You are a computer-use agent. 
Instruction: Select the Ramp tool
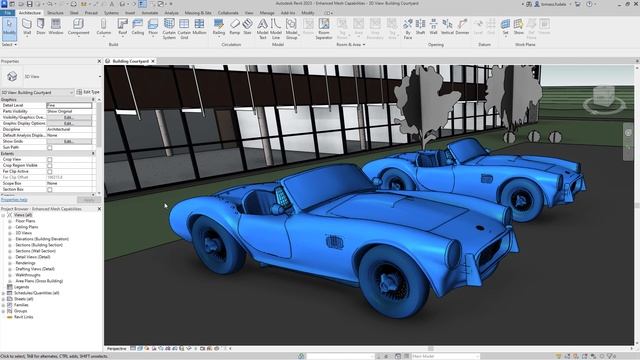pos(235,27)
